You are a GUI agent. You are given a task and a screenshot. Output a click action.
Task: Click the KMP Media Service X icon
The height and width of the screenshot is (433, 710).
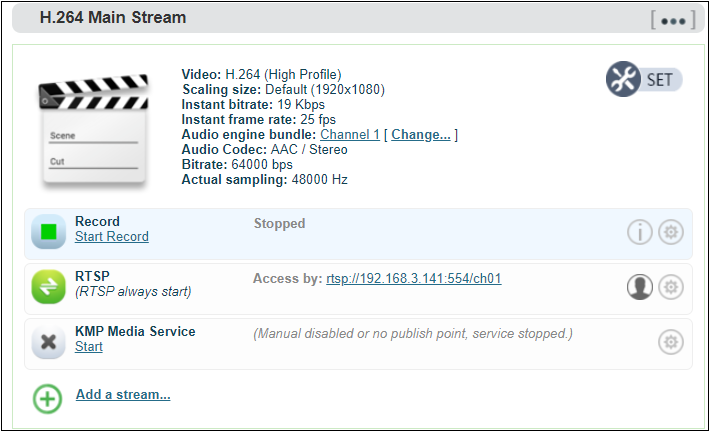48,342
